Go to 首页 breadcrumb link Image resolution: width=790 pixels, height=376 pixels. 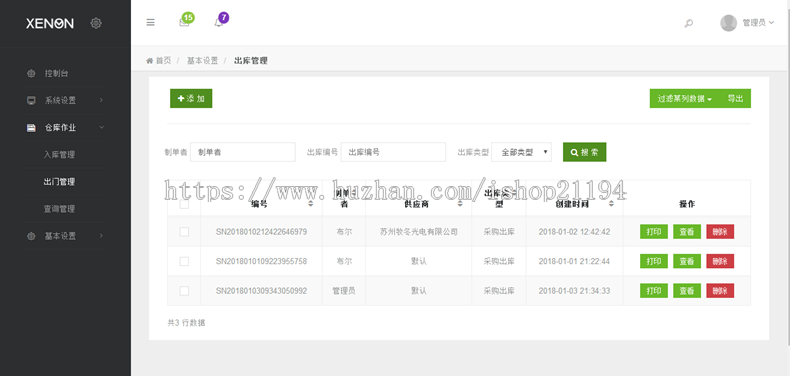coord(163,61)
